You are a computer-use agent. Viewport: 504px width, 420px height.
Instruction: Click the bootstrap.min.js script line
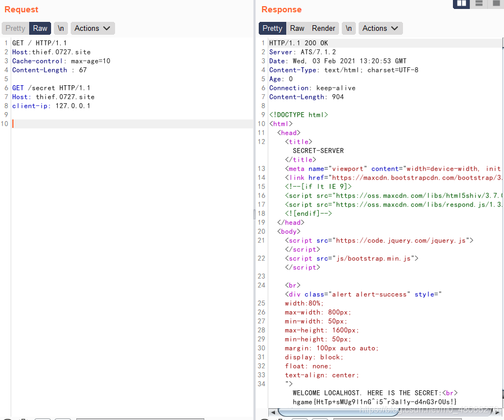352,259
